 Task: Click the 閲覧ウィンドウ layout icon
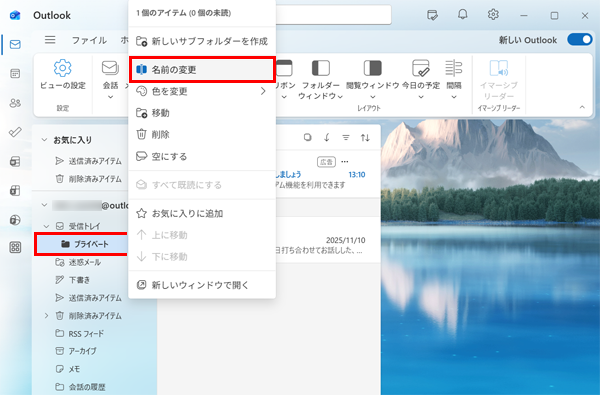(372, 68)
